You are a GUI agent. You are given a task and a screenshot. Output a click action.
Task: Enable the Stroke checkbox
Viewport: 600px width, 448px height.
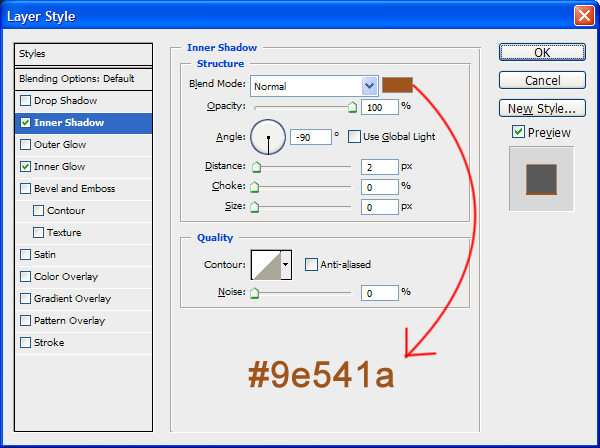tap(26, 343)
